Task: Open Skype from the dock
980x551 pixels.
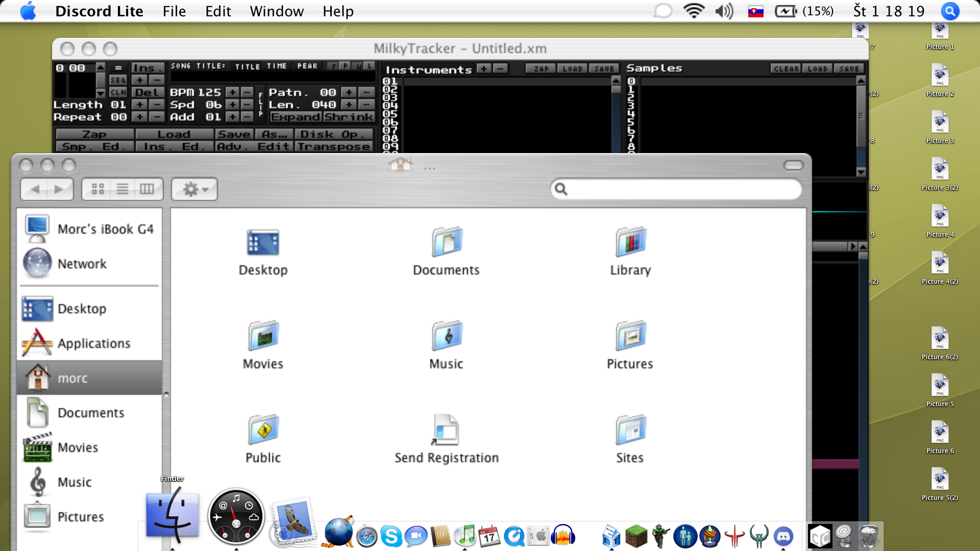Action: pos(391,536)
